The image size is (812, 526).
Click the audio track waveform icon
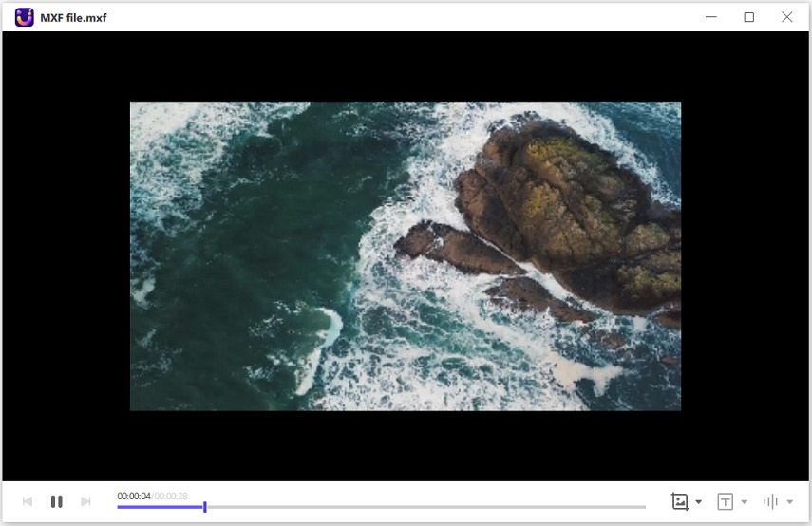770,501
